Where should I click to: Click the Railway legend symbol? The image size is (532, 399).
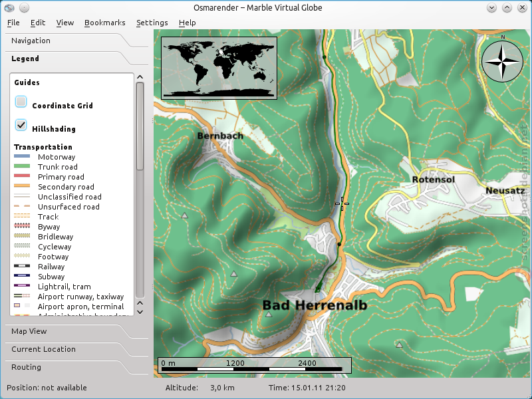pos(22,265)
